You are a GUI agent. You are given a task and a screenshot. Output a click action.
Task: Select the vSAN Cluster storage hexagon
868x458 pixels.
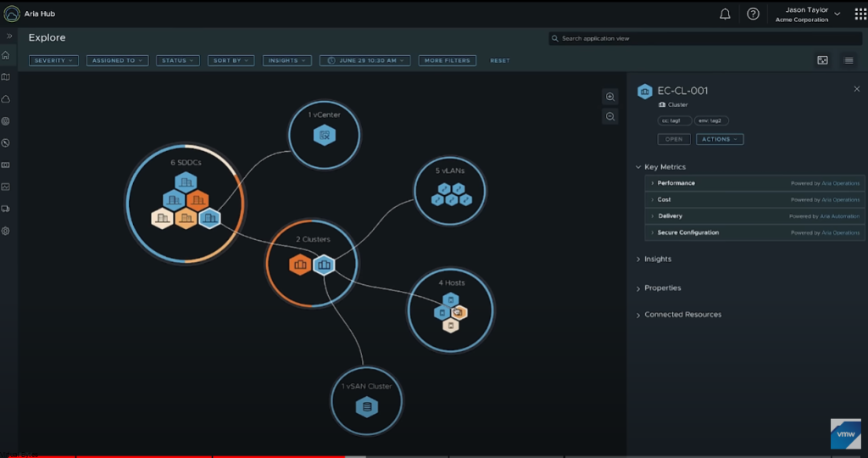(x=366, y=408)
